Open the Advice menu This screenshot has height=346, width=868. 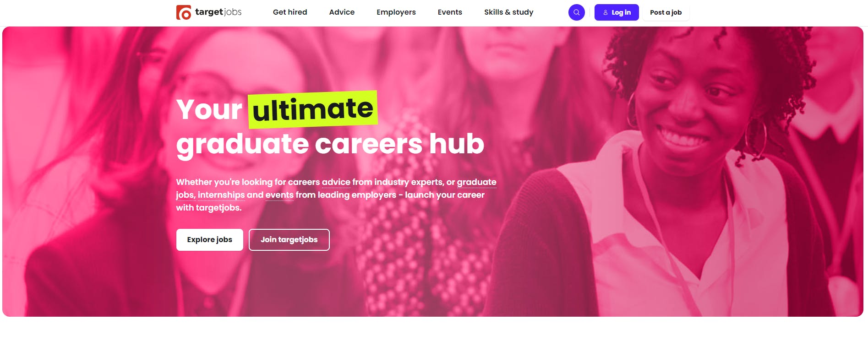[342, 12]
